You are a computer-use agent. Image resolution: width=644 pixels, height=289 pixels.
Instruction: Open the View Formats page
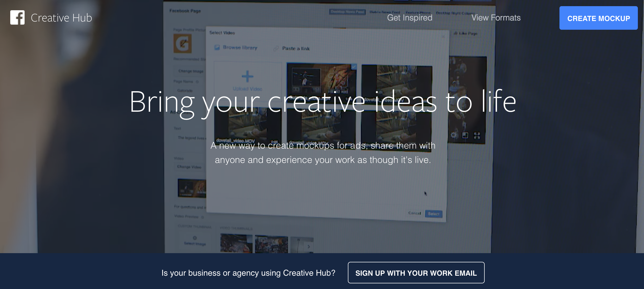(x=496, y=18)
